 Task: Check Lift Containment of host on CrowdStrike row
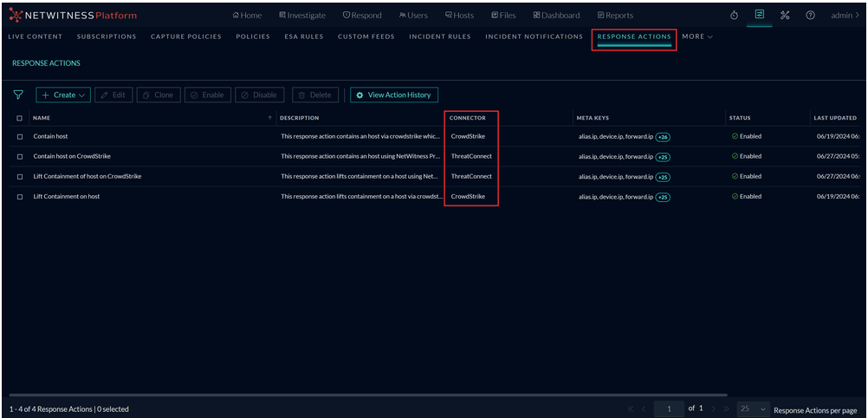[x=20, y=176]
